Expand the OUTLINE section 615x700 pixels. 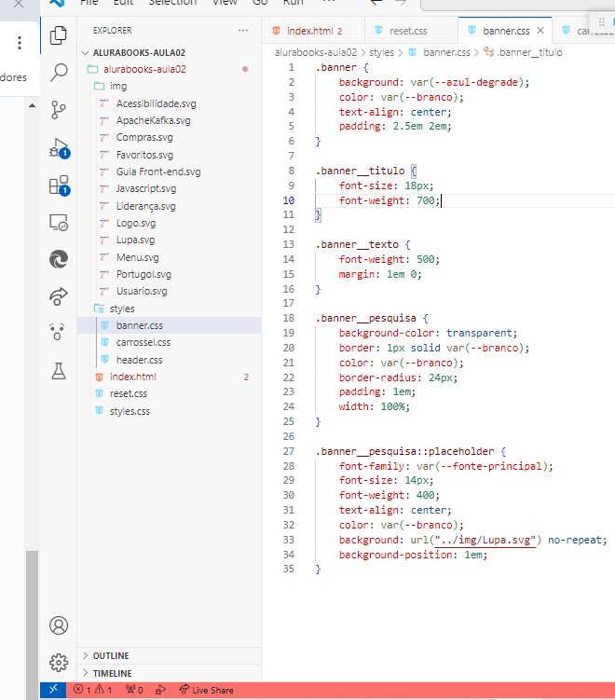pos(111,656)
